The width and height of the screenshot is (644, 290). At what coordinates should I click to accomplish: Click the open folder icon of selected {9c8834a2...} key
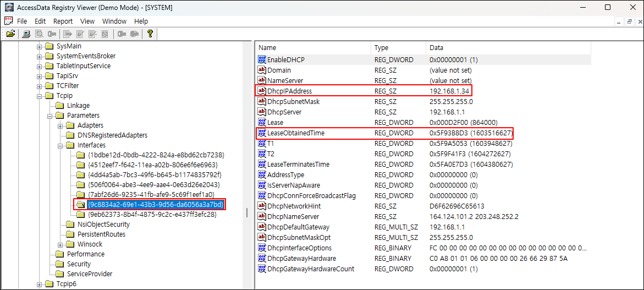point(80,204)
